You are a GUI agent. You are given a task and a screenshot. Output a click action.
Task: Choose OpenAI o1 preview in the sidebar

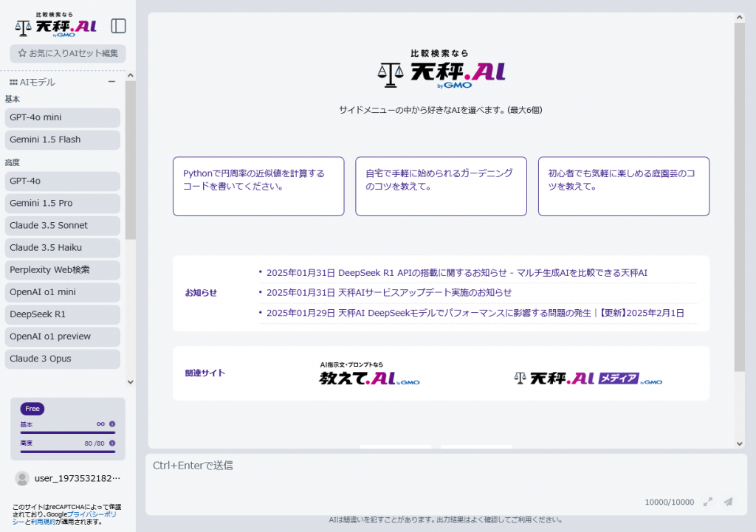coord(62,336)
